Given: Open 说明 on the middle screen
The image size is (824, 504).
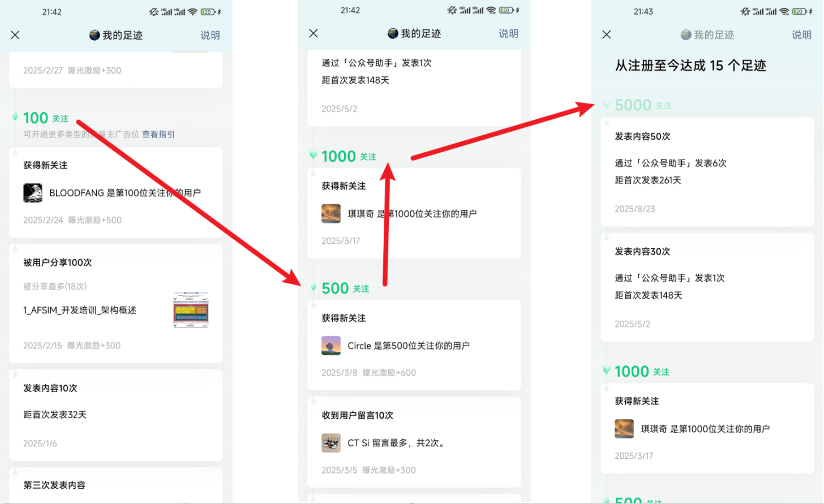Looking at the screenshot, I should point(508,33).
